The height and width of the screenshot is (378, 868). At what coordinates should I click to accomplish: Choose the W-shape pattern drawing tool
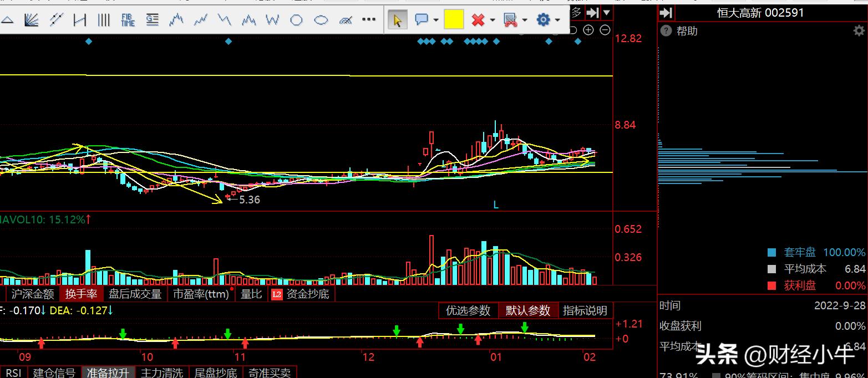click(x=272, y=21)
